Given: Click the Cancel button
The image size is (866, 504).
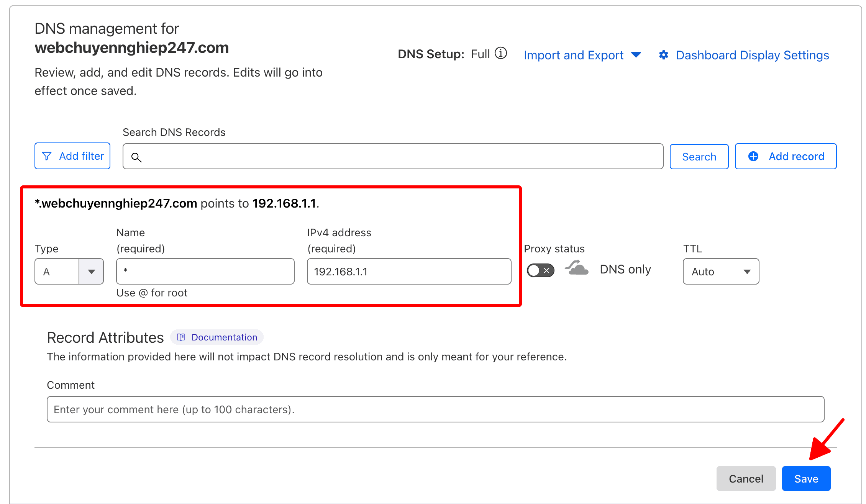Looking at the screenshot, I should pyautogui.click(x=746, y=479).
